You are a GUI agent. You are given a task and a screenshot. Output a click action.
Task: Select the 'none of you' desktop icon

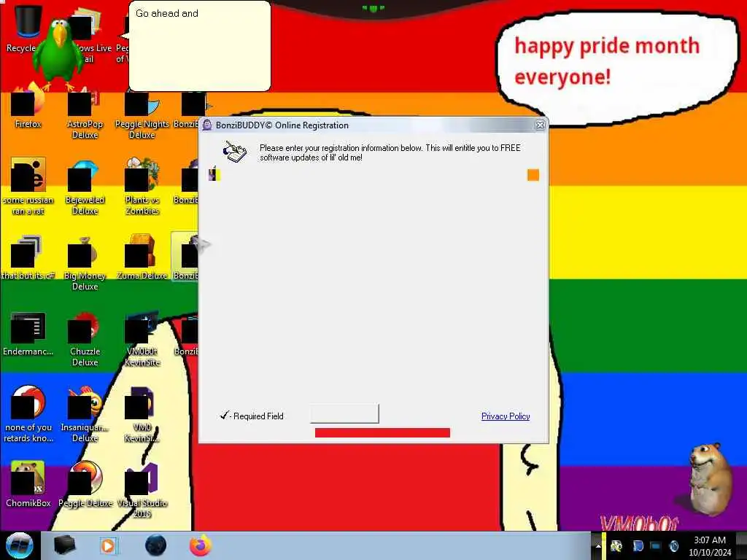click(28, 414)
